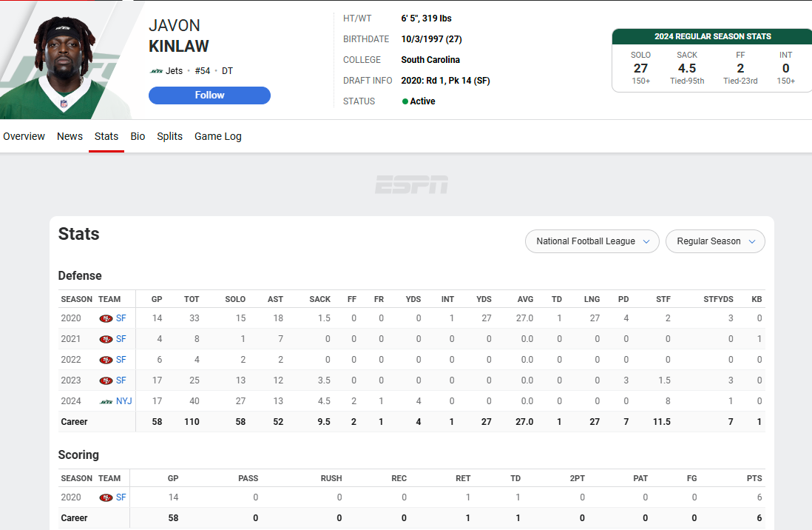The width and height of the screenshot is (812, 530).
Task: Open the SF team link in 2023 Defense row
Action: (x=121, y=380)
